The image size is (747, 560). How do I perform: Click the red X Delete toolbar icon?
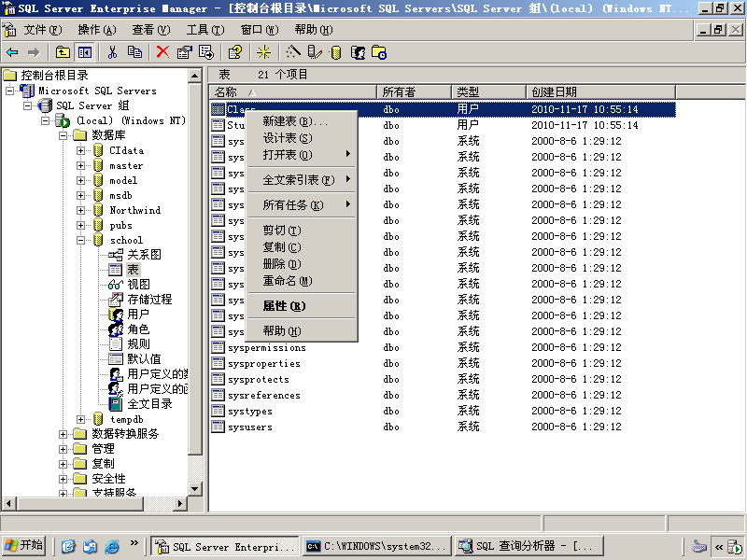click(x=162, y=52)
